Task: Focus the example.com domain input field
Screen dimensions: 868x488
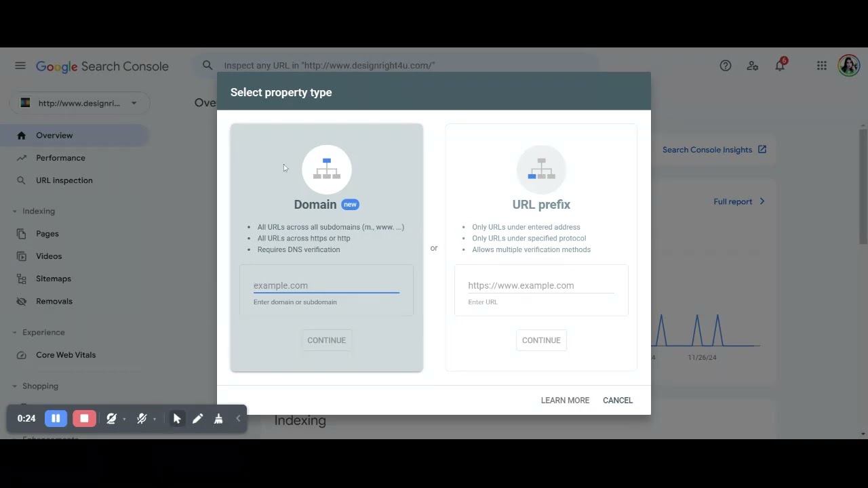Action: (x=326, y=286)
